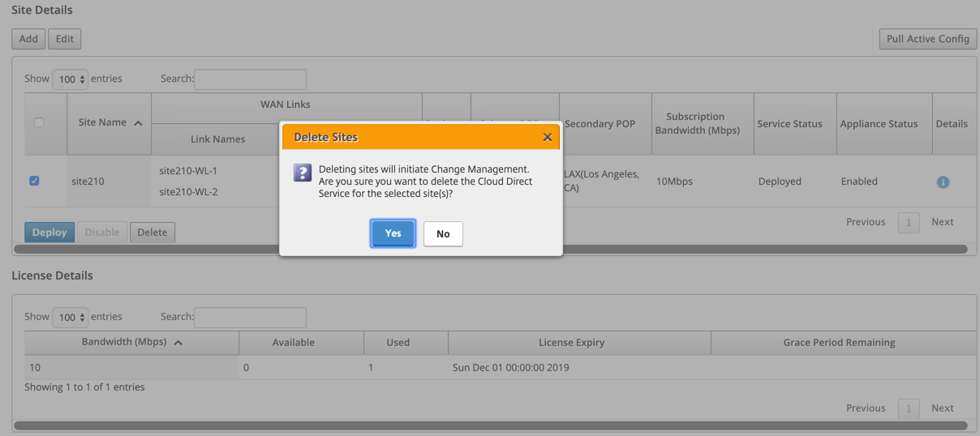Uncheck the site210 row checkbox
The width and height of the screenshot is (980, 436).
34,181
